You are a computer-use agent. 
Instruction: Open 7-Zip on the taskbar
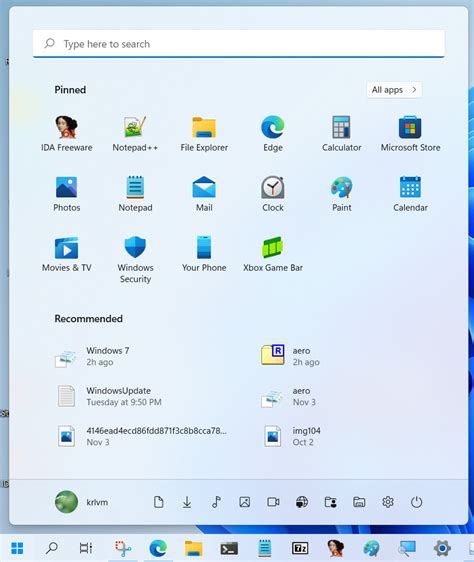[x=300, y=548]
